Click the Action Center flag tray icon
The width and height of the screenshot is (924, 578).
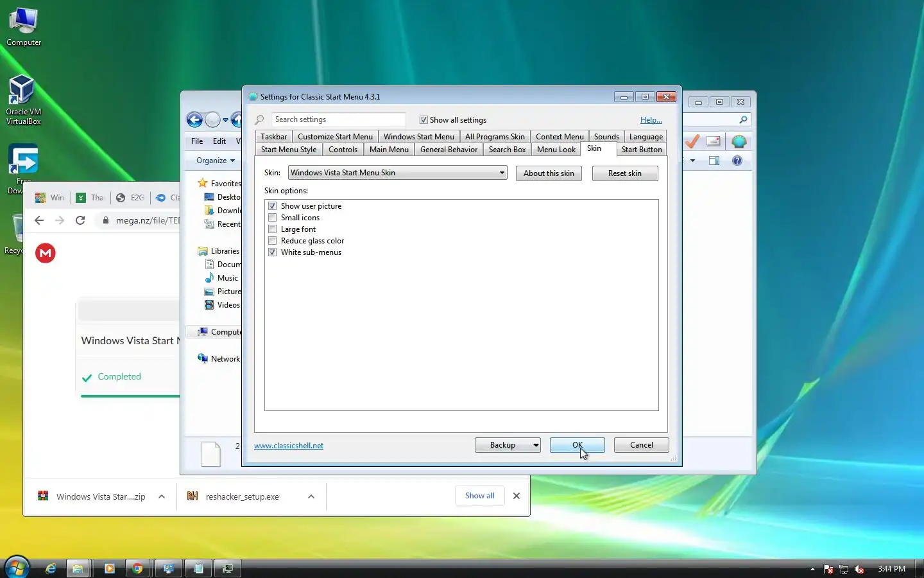(x=828, y=569)
